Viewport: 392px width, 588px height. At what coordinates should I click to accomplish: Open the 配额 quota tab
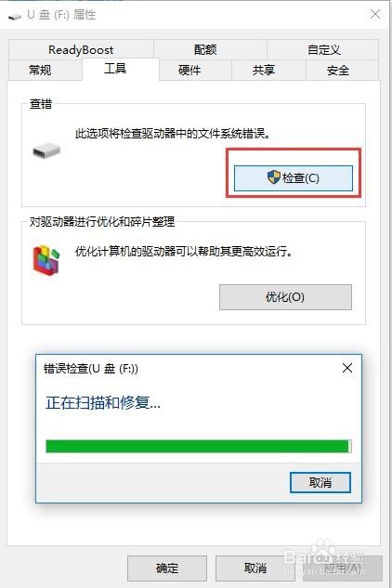(x=205, y=49)
